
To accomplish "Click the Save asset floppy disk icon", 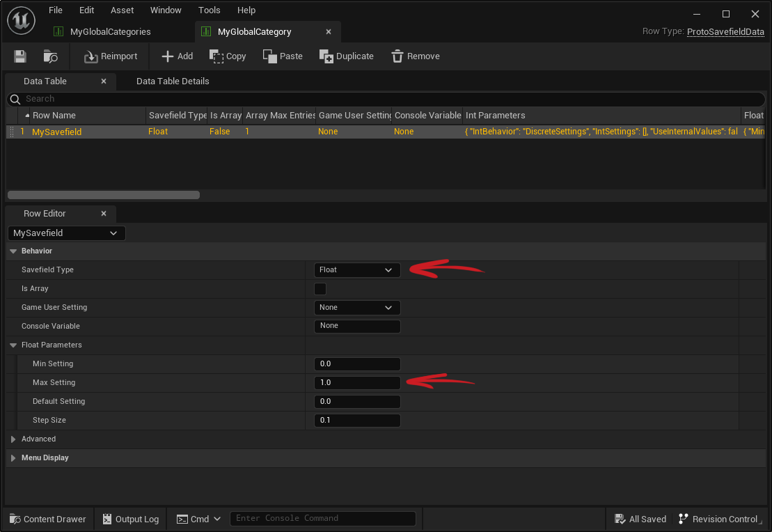I will pyautogui.click(x=20, y=56).
